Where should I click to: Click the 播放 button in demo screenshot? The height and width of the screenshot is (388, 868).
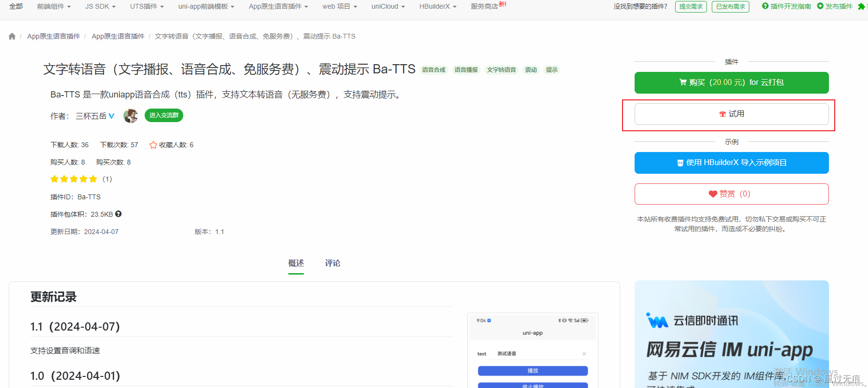tap(533, 371)
